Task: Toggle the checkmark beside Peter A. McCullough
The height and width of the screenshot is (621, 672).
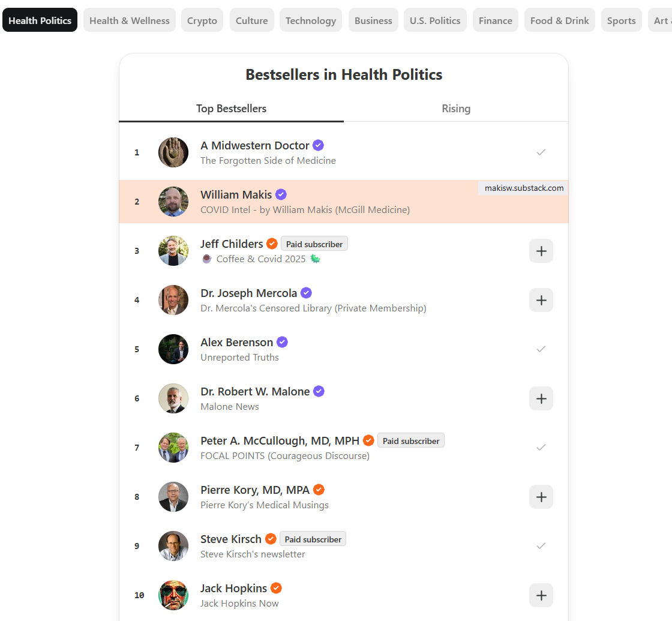Action: (541, 447)
